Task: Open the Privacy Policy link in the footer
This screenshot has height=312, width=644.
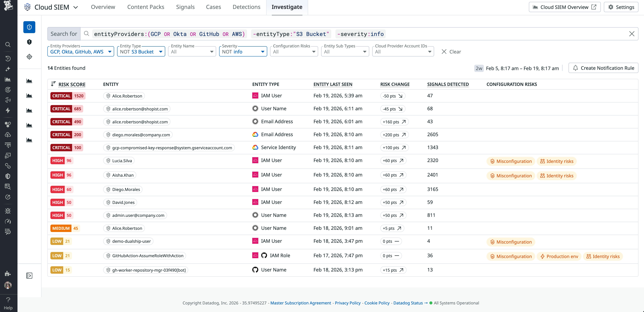Action: click(348, 303)
